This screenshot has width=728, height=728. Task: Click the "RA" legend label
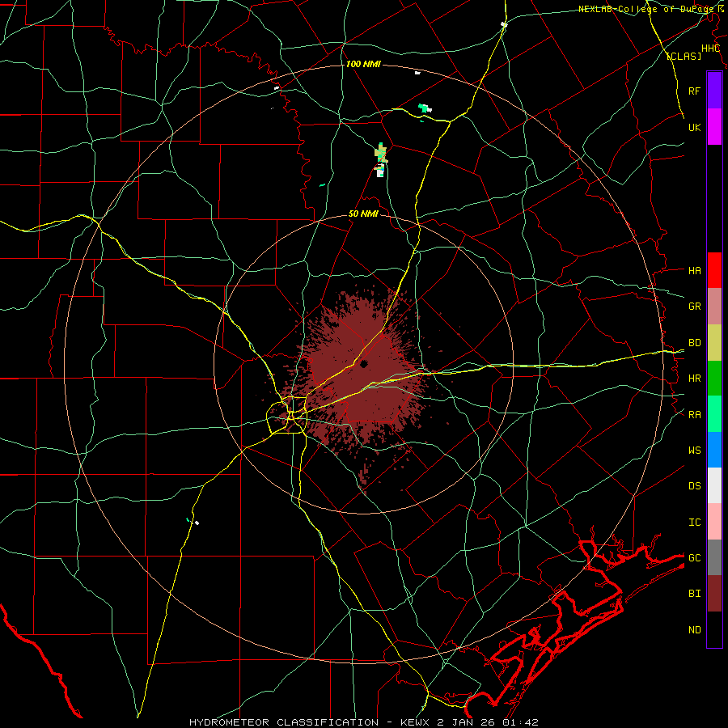point(694,415)
